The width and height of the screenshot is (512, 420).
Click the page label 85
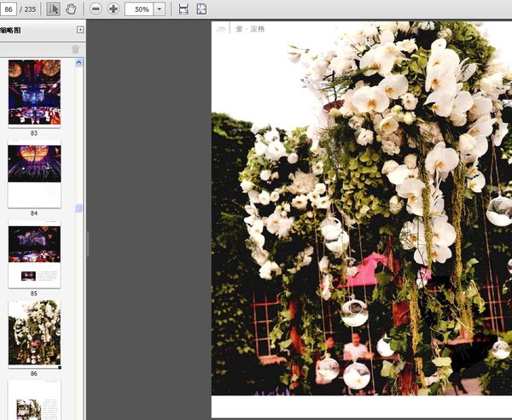coord(34,294)
